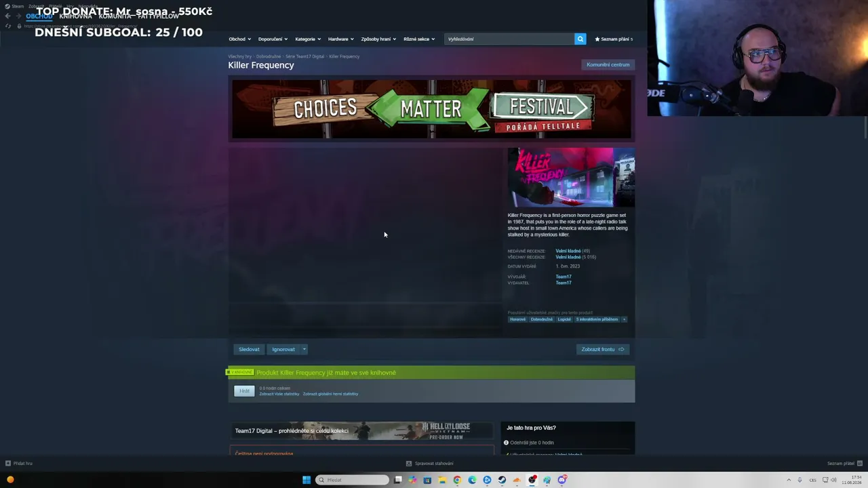Click the developer Team17 link
Viewport: 868px width, 488px height.
(564, 277)
